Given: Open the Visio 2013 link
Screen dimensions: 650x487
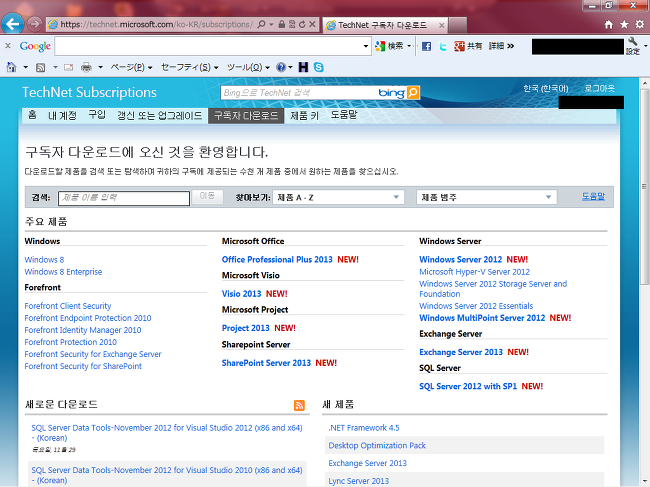Looking at the screenshot, I should [x=241, y=294].
